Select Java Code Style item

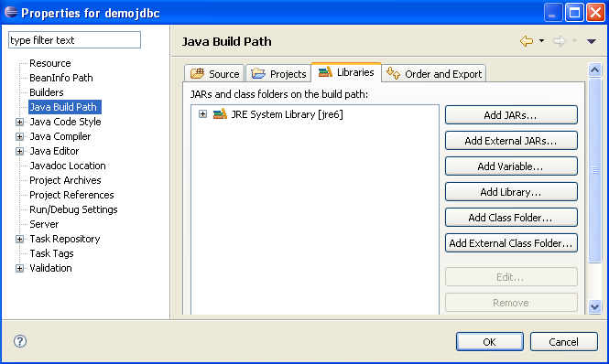tap(65, 122)
